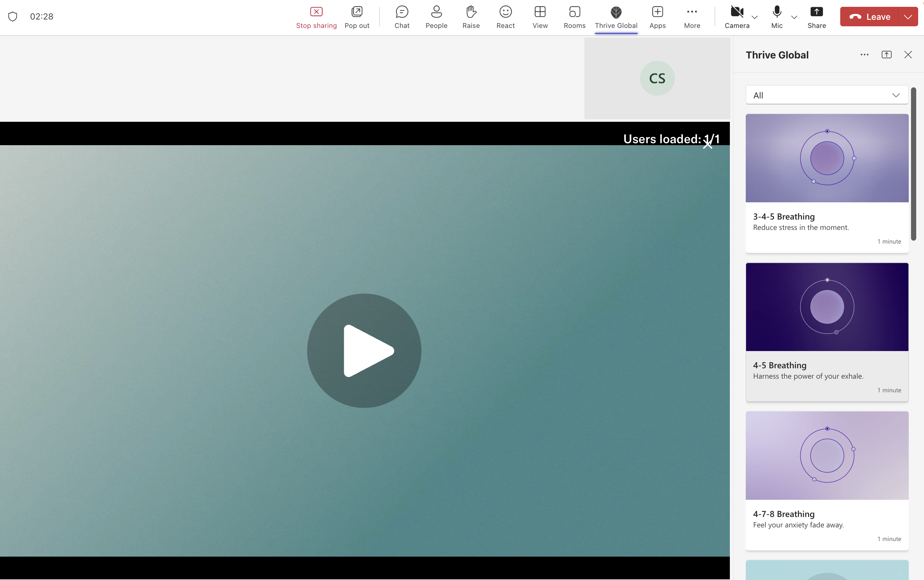
Task: Open the Apps menu
Action: [x=657, y=17]
